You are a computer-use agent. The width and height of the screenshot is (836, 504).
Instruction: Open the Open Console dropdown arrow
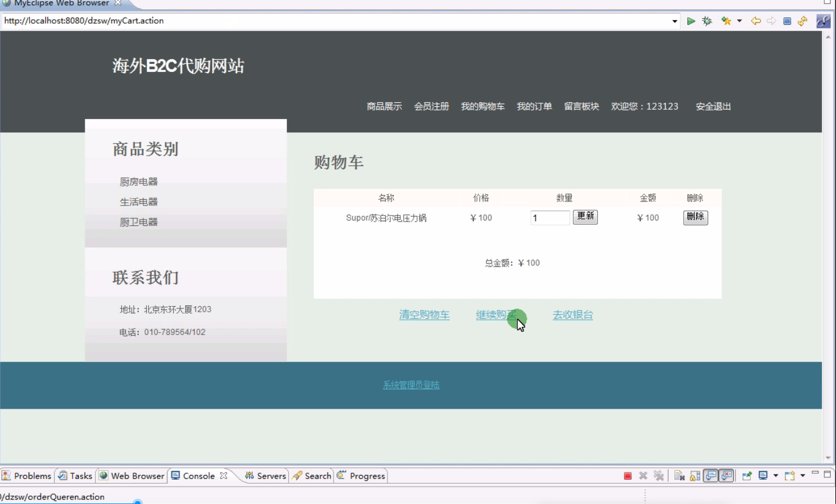pyautogui.click(x=802, y=476)
